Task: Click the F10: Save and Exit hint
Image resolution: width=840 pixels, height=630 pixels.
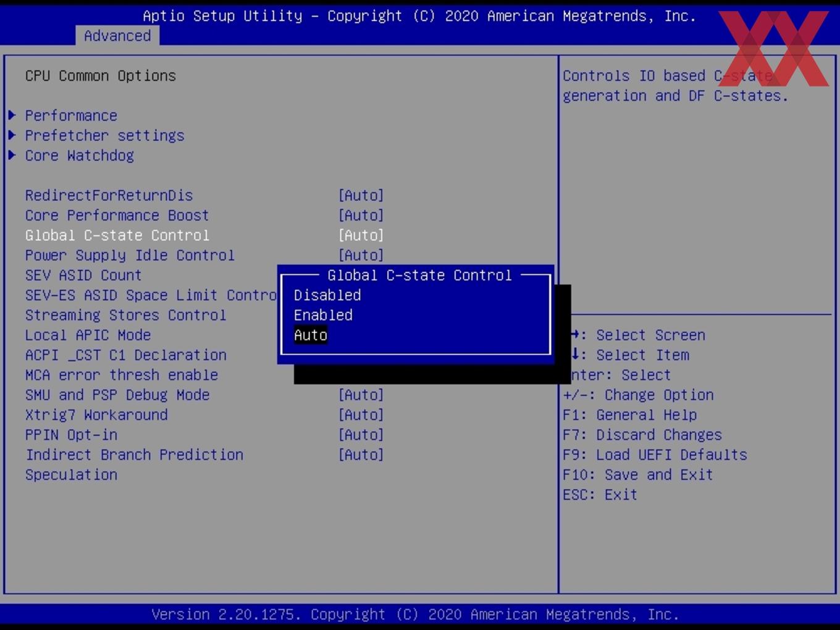Action: click(638, 474)
